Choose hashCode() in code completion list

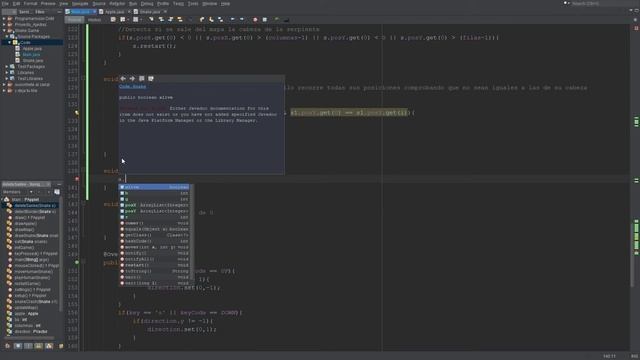[154, 241]
